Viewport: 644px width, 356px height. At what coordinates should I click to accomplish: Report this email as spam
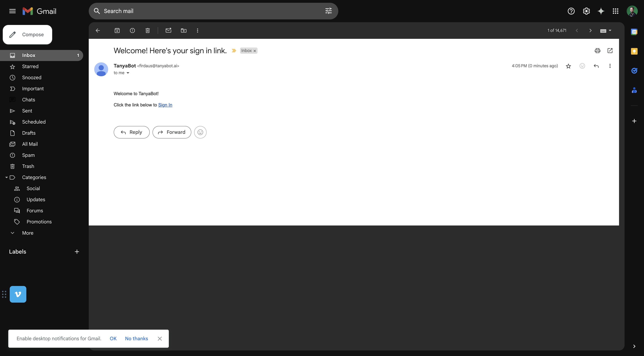tap(132, 31)
